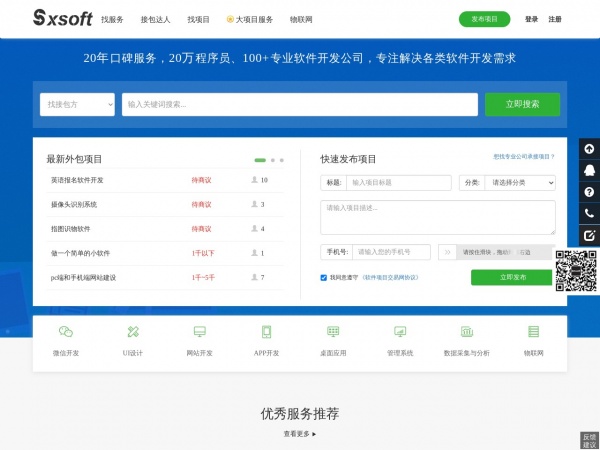Choose the 数据采集与分析 icon
600x450 pixels.
pyautogui.click(x=466, y=331)
